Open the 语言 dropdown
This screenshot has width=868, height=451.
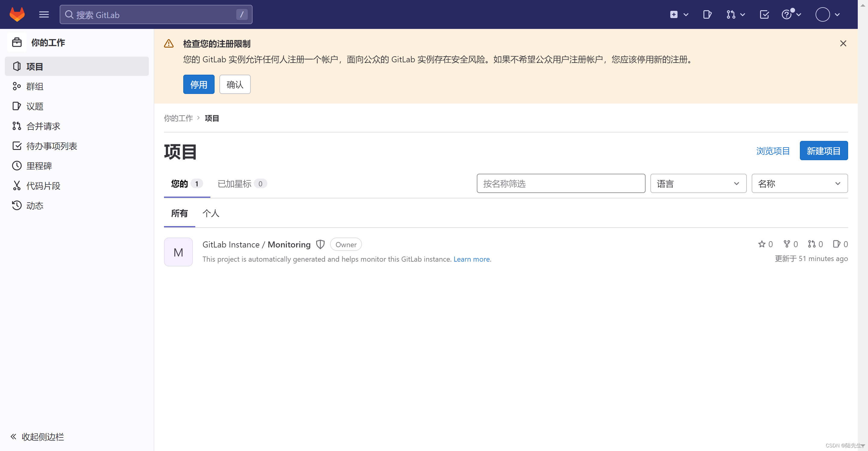(698, 183)
